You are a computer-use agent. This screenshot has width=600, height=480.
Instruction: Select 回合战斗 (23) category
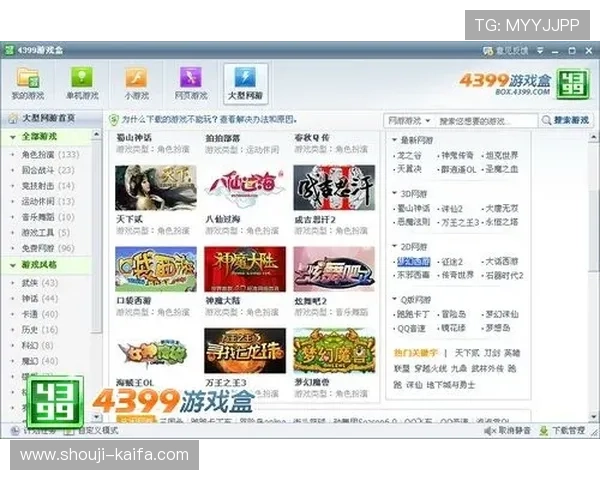click(x=47, y=170)
